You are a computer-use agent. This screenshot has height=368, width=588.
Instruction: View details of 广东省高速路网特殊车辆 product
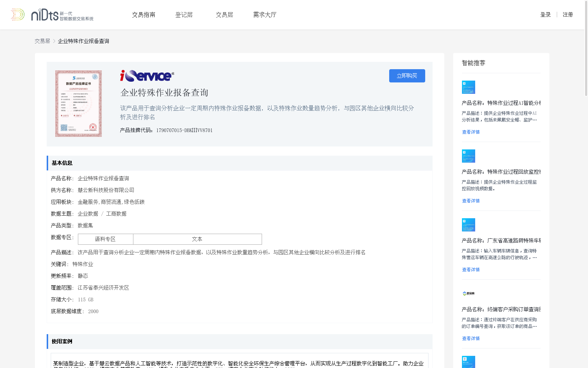471,270
